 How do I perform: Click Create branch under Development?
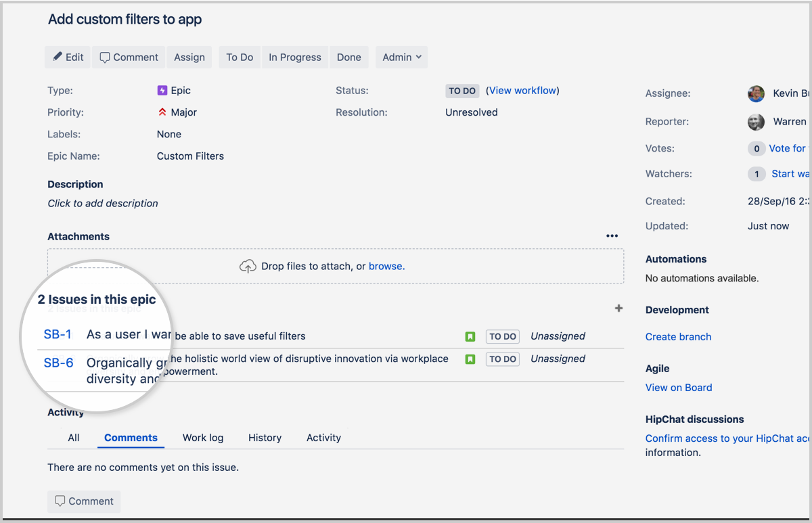click(x=678, y=336)
